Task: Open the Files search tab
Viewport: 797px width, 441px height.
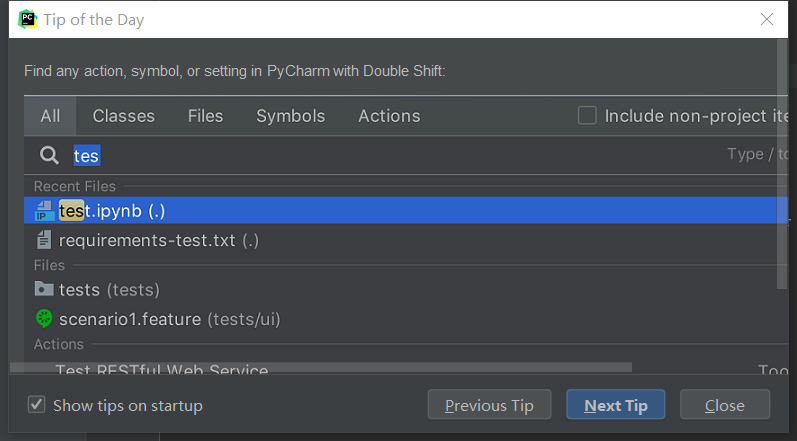Action: point(205,116)
